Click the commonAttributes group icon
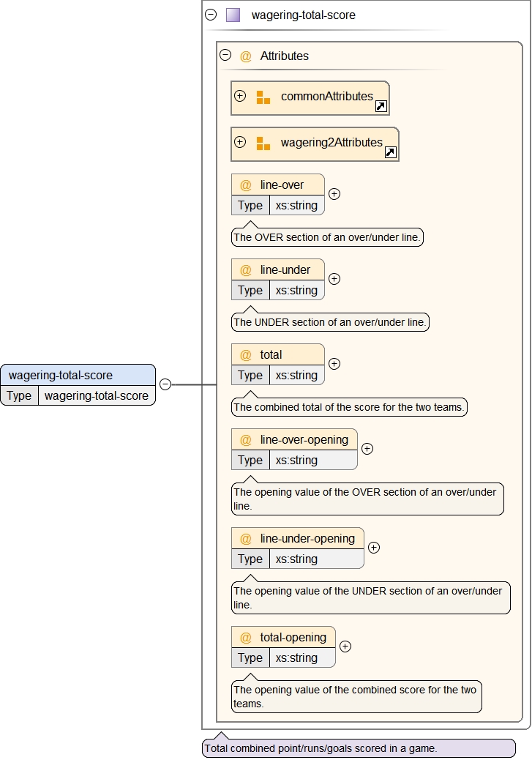Screen dimensions: 532x760 tap(263, 97)
